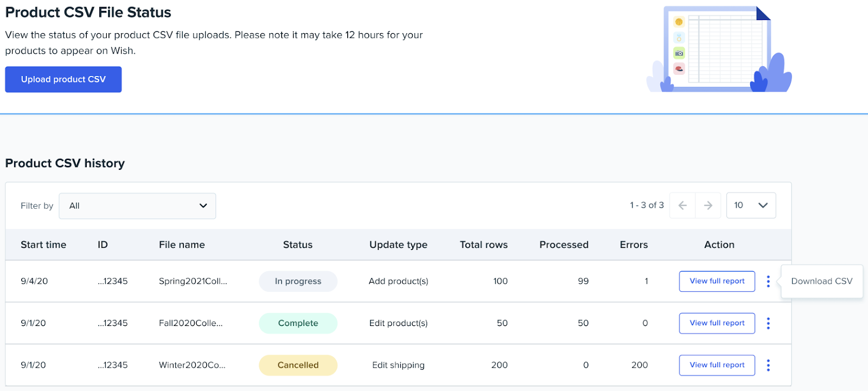
Task: Click the Processed column header
Action: click(564, 245)
